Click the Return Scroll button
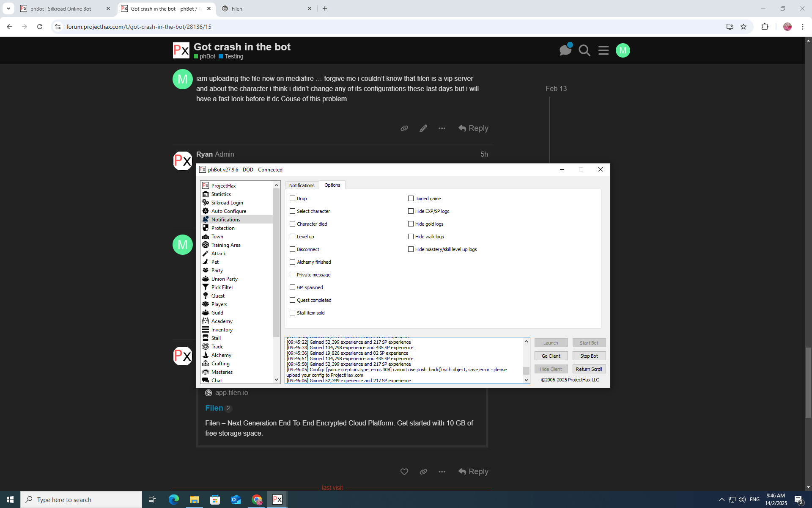 click(589, 369)
